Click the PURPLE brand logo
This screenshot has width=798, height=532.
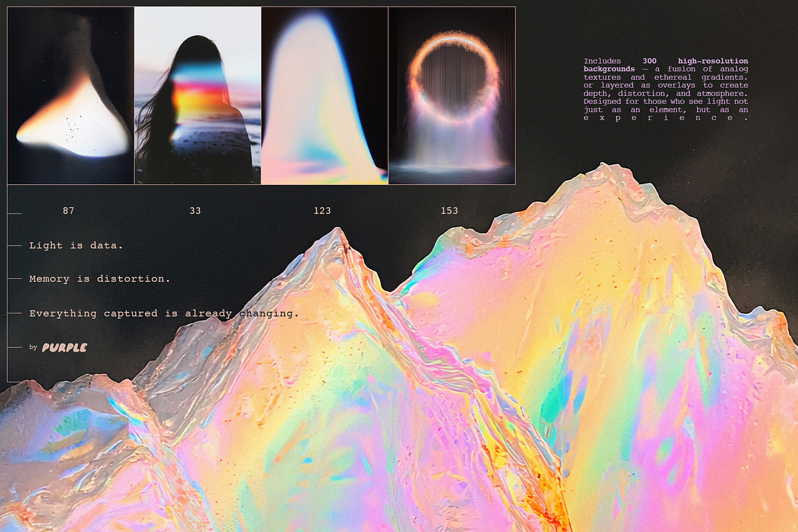pyautogui.click(x=65, y=347)
